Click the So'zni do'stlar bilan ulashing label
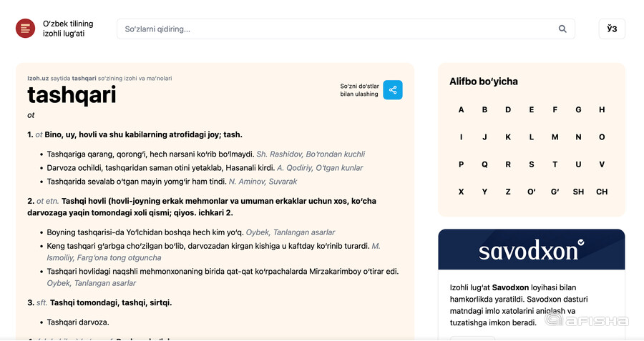This screenshot has height=341, width=644. point(359,90)
